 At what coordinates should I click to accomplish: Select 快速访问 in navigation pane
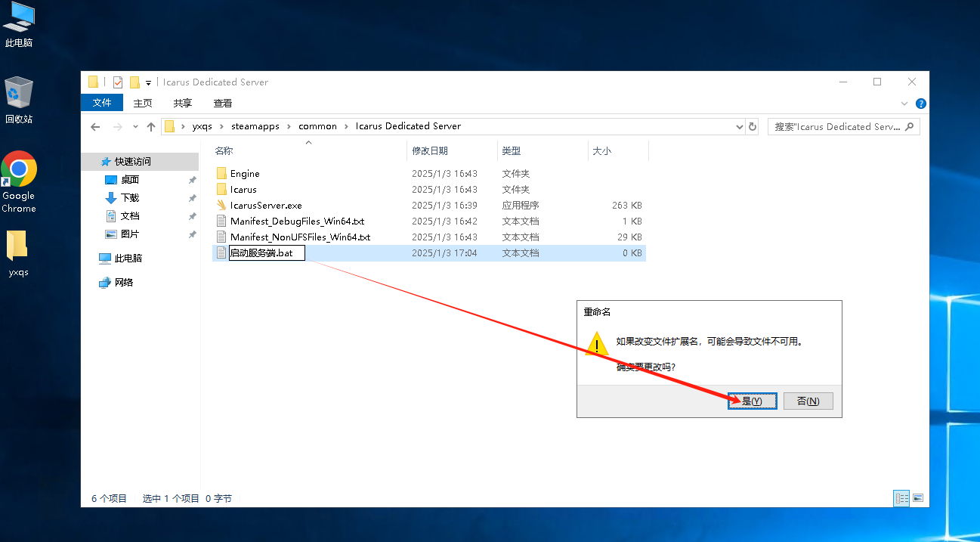click(132, 162)
